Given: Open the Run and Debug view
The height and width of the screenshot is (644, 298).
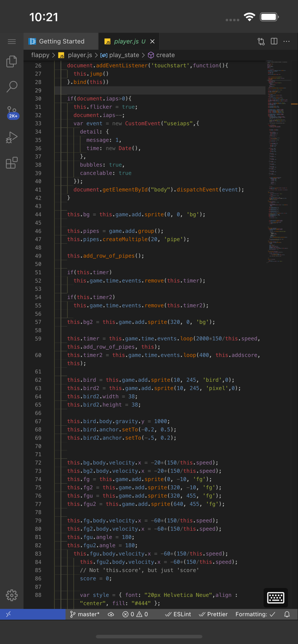Looking at the screenshot, I should pyautogui.click(x=12, y=137).
